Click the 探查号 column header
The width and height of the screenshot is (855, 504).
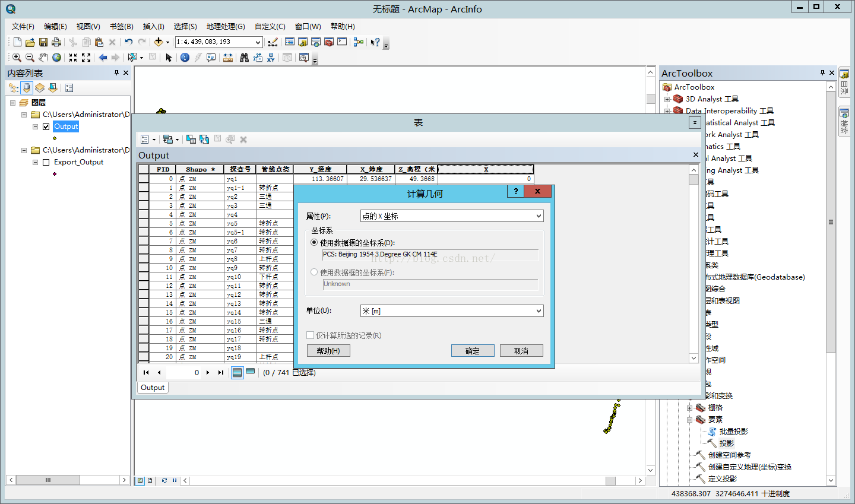pos(240,169)
